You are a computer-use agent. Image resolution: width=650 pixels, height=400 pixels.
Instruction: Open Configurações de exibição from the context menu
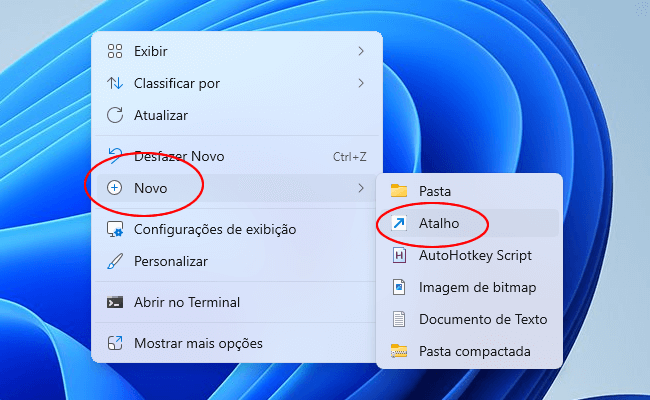tap(235, 229)
